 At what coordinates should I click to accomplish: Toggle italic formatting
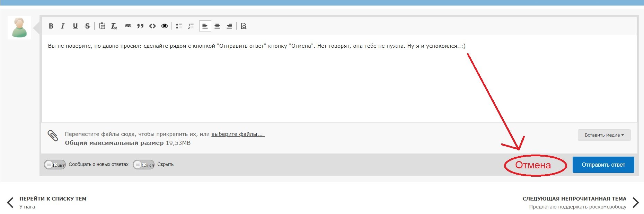63,26
